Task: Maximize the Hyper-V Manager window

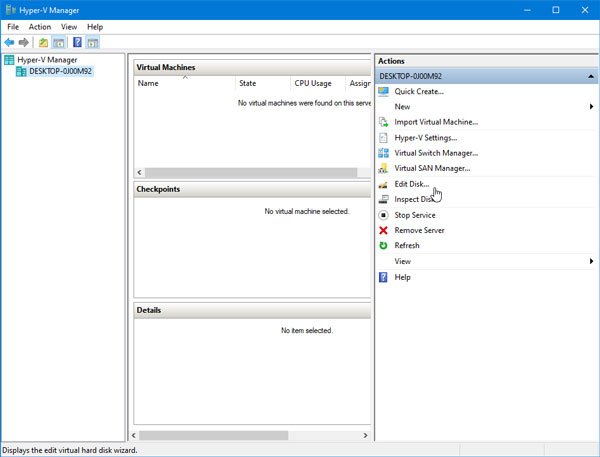Action: coord(556,10)
